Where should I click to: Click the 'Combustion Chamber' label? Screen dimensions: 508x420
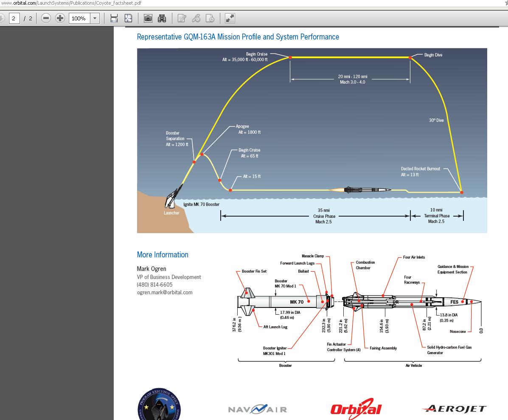pos(365,265)
